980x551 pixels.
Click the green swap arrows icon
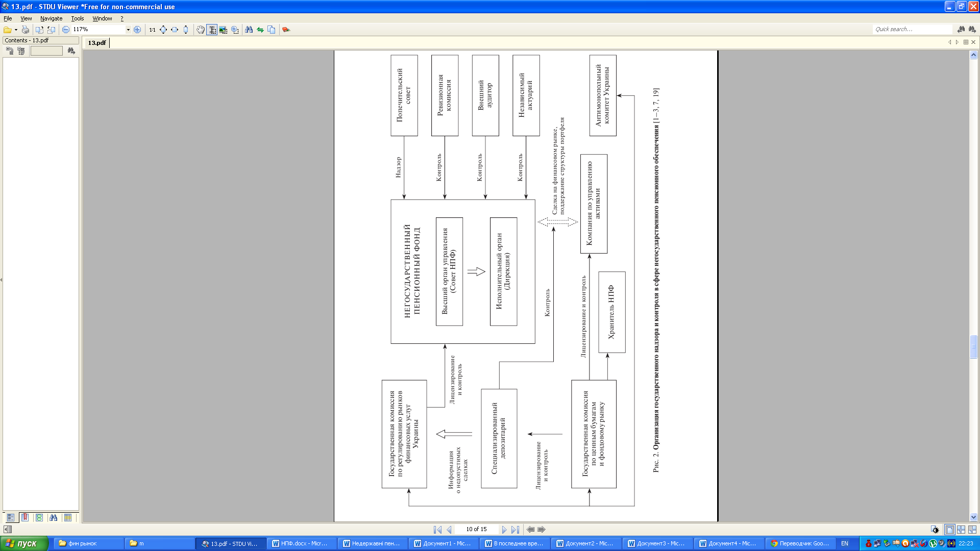click(x=260, y=30)
